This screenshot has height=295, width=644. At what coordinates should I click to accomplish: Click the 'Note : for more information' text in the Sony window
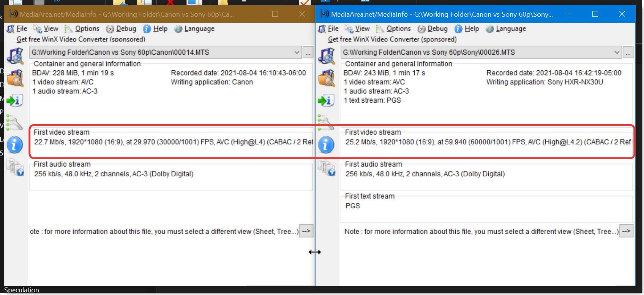coord(481,232)
